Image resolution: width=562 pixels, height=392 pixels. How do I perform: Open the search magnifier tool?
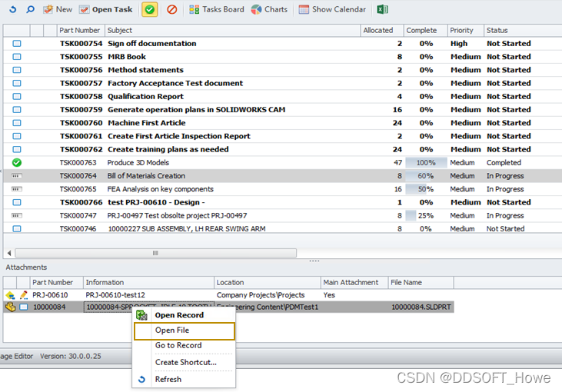pos(31,9)
